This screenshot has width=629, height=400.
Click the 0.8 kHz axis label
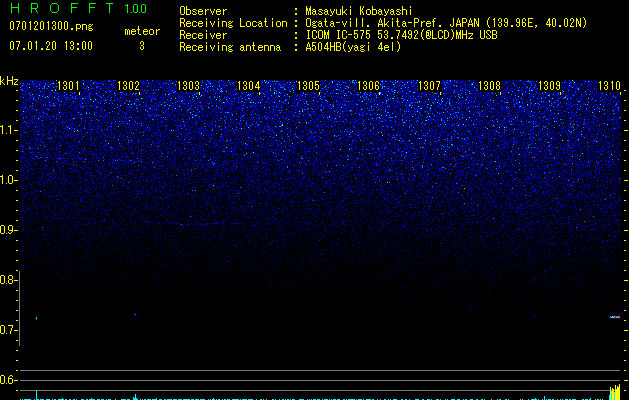pyautogui.click(x=8, y=280)
